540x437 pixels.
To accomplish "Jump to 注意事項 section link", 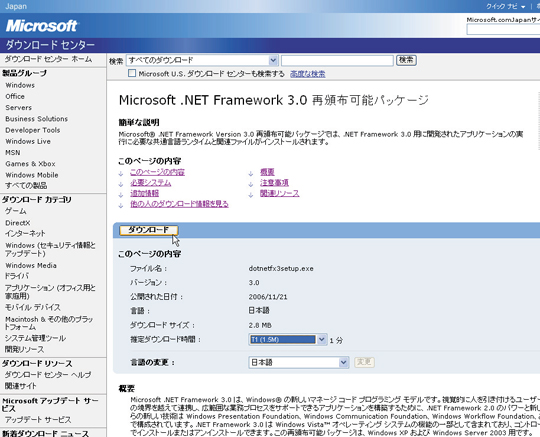I will 274,183.
